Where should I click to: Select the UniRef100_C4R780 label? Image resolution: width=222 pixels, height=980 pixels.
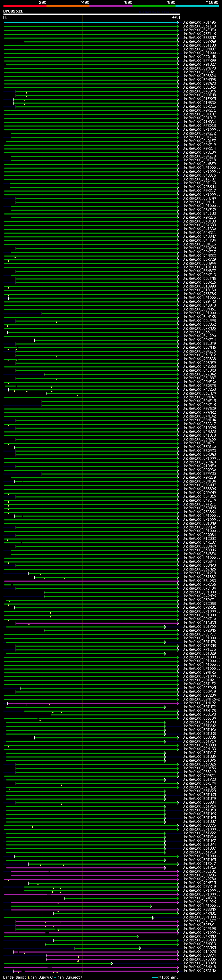199,879
